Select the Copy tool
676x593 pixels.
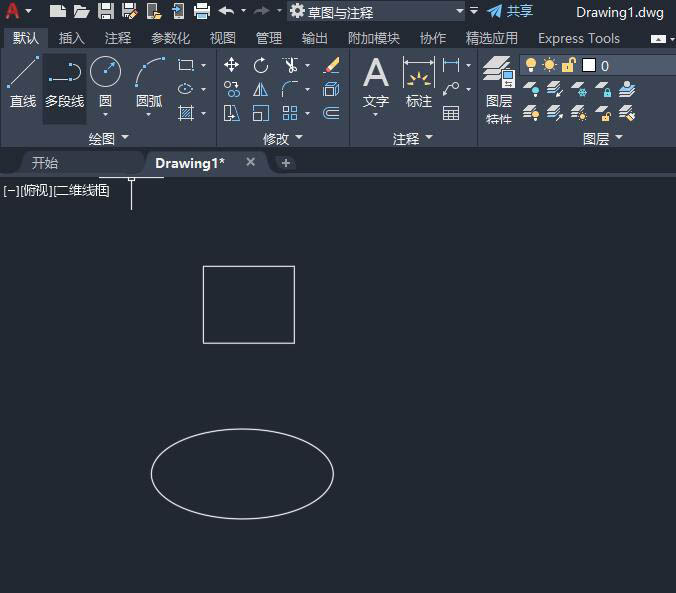[x=232, y=89]
